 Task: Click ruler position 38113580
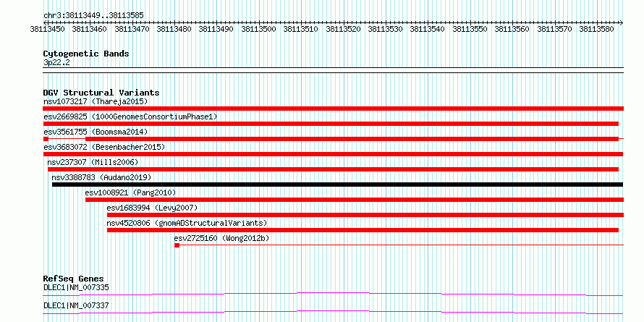point(597,29)
